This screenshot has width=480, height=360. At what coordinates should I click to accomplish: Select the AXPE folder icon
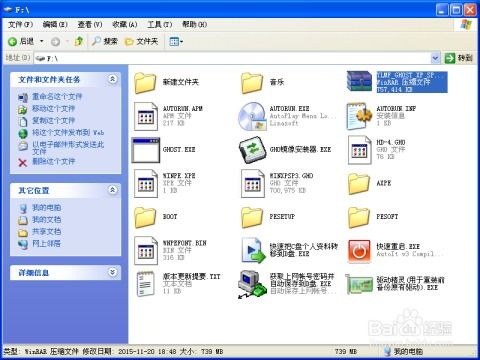coord(359,184)
